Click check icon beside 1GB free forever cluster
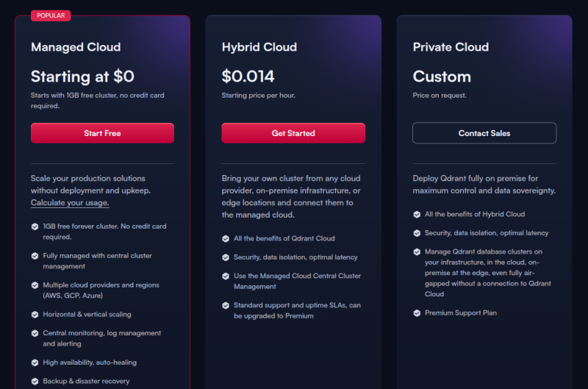Screen dimensions: 588x389 tap(35, 227)
